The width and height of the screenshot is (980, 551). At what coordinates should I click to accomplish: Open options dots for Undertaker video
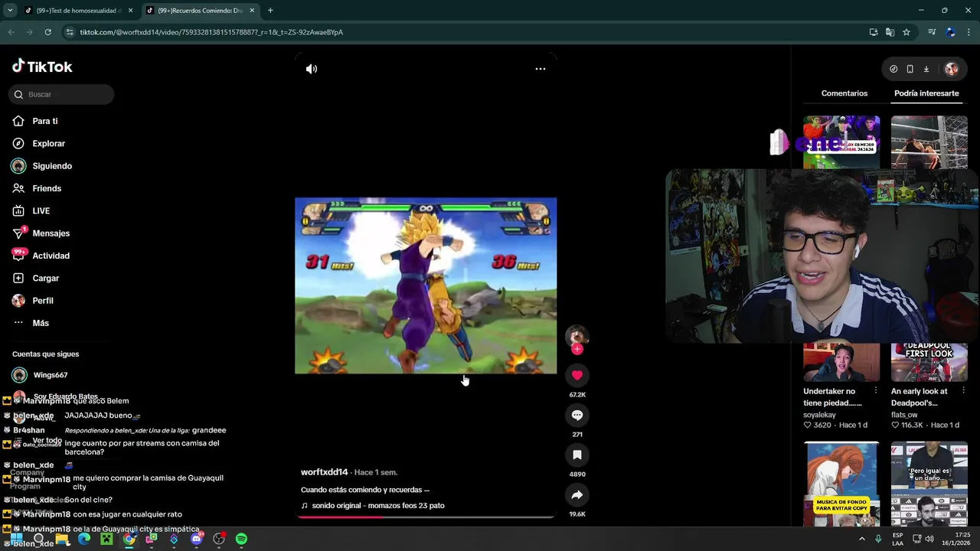click(876, 391)
